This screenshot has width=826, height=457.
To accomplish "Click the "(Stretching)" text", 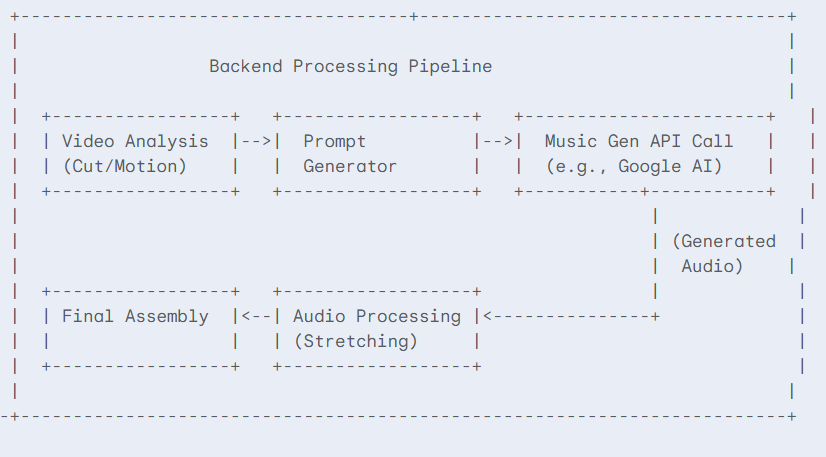I will point(356,341).
